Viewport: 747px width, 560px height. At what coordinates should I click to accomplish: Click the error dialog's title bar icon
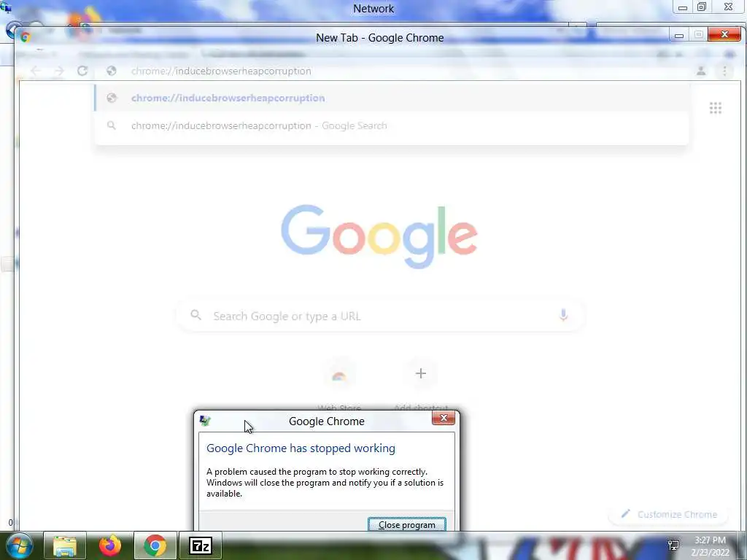tap(205, 421)
